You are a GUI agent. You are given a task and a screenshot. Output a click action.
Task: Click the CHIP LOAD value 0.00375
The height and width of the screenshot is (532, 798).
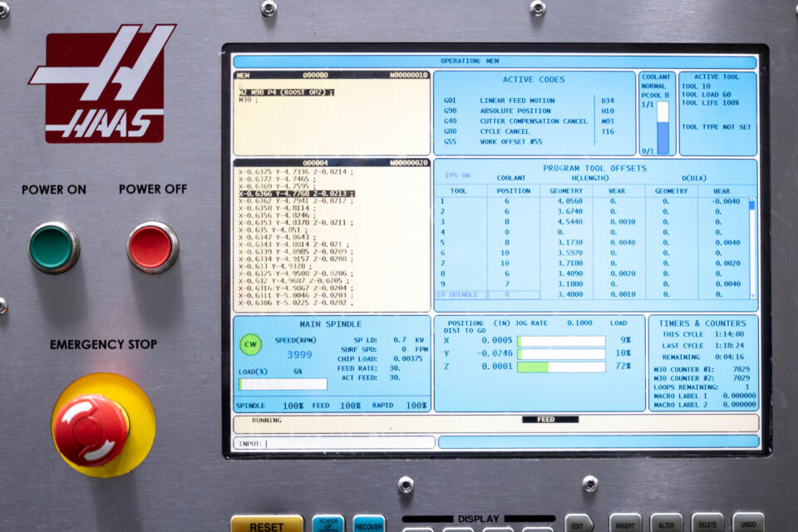coord(407,359)
